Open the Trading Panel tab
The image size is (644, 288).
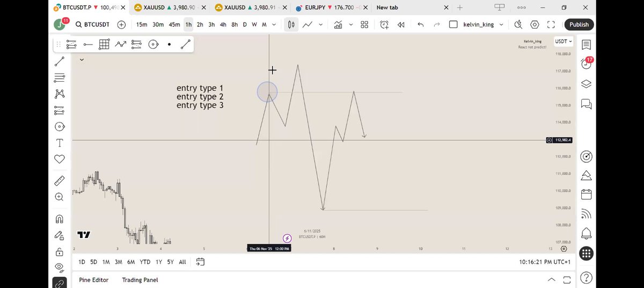coord(140,280)
